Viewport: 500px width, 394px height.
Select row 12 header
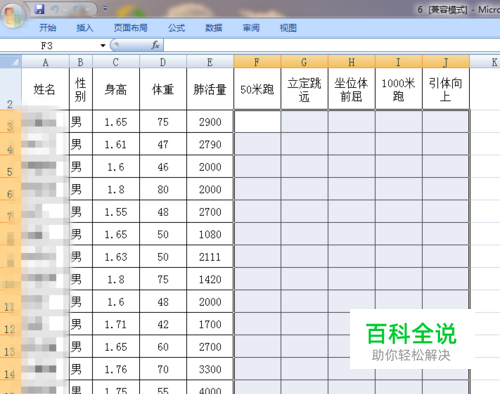[11, 324]
